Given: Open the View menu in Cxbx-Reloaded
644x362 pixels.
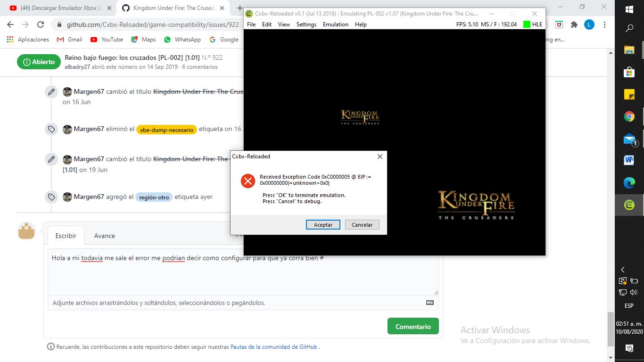Looking at the screenshot, I should [x=284, y=25].
